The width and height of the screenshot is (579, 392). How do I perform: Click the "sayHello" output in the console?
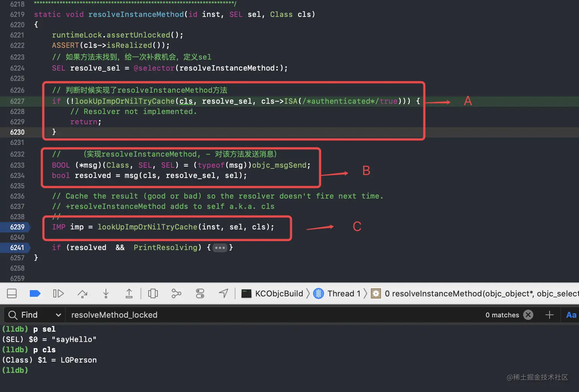[x=74, y=340]
